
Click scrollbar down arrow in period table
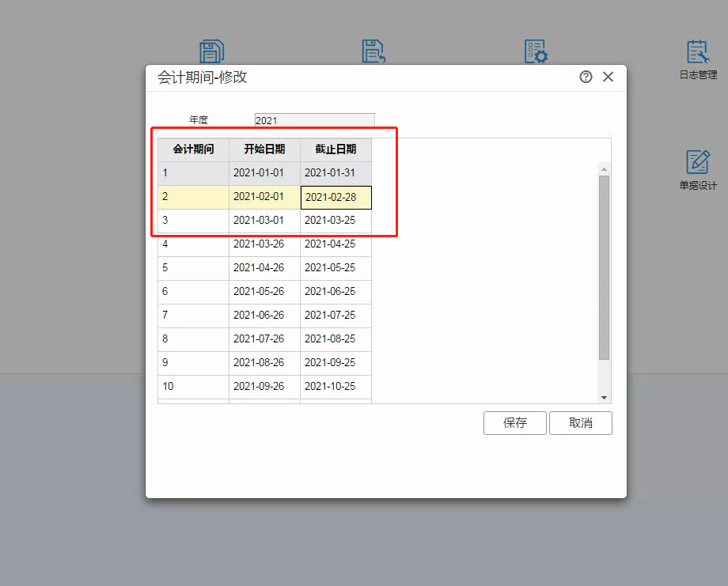604,398
